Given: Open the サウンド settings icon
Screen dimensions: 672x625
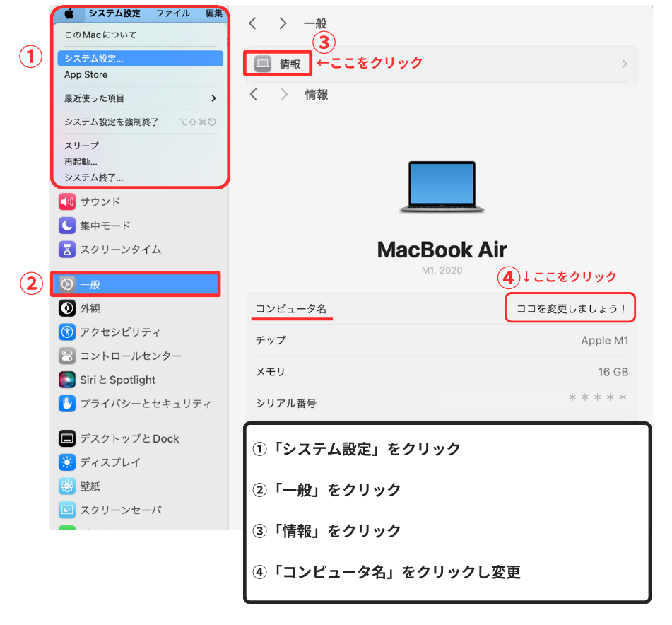Looking at the screenshot, I should point(67,201).
